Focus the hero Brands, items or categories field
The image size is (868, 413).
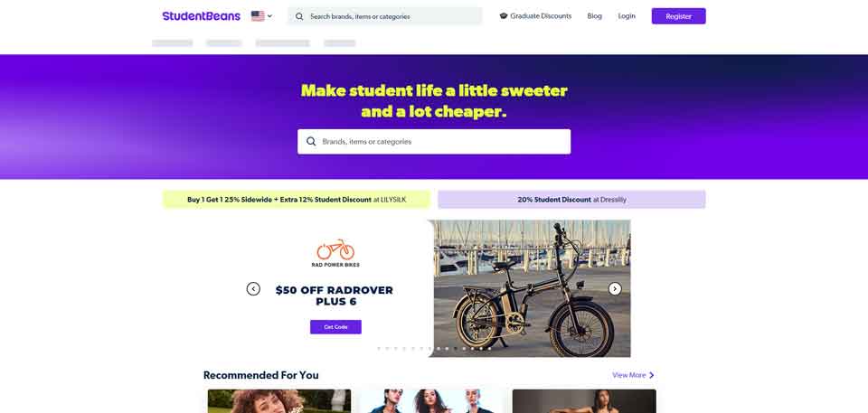[434, 142]
